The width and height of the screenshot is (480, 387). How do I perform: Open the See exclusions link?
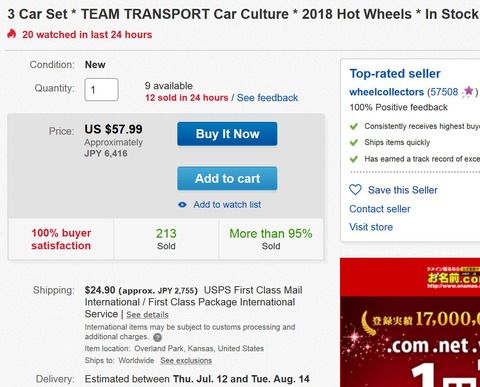[x=186, y=361]
